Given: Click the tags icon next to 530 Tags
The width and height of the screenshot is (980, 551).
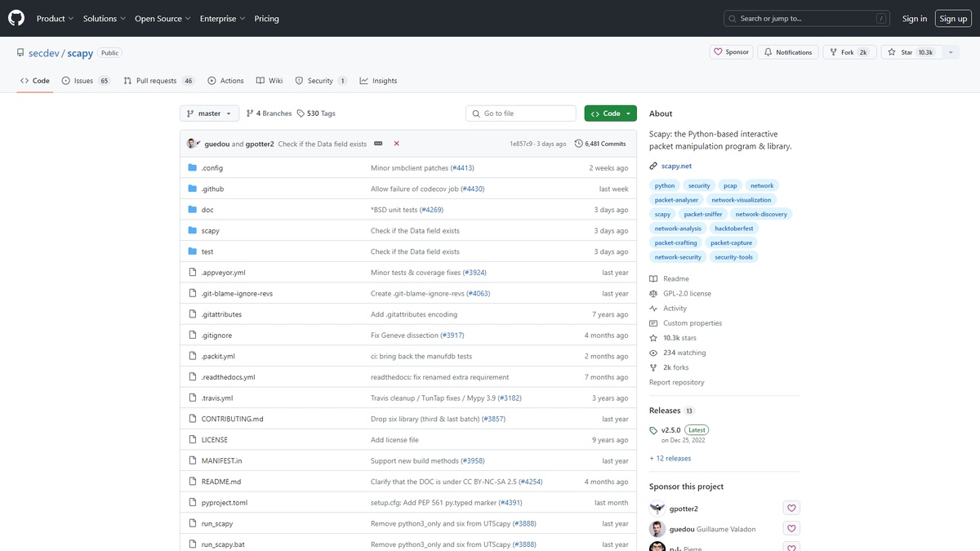Looking at the screenshot, I should (x=301, y=113).
